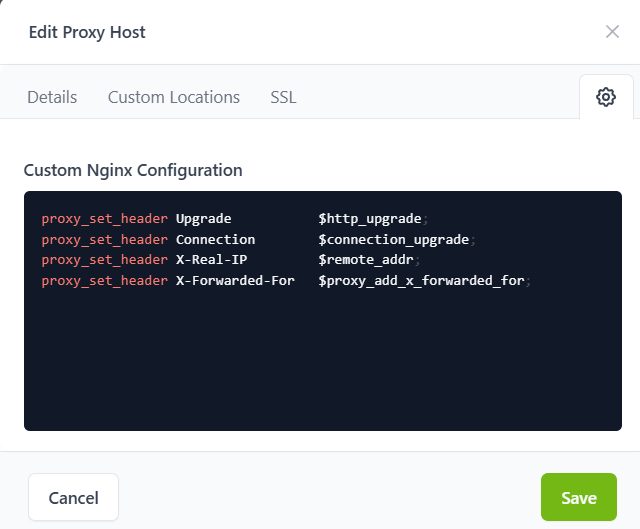
Task: Close the Edit Proxy Host dialog
Action: 612,32
